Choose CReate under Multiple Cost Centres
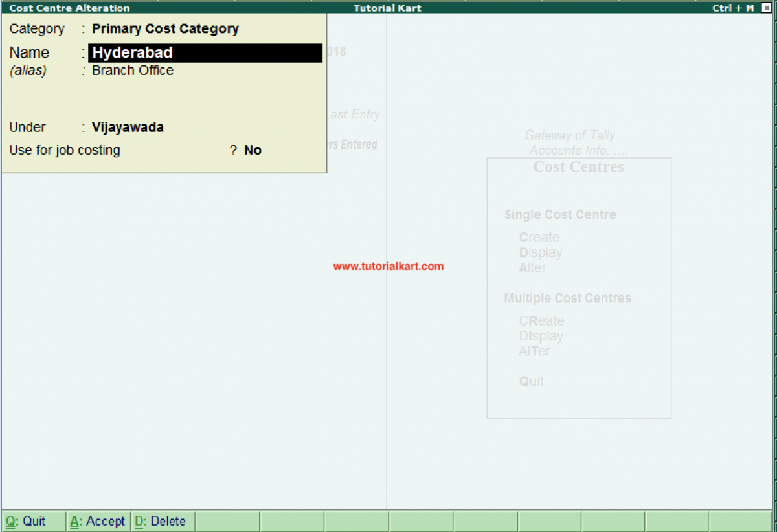Image resolution: width=777 pixels, height=532 pixels. point(541,320)
